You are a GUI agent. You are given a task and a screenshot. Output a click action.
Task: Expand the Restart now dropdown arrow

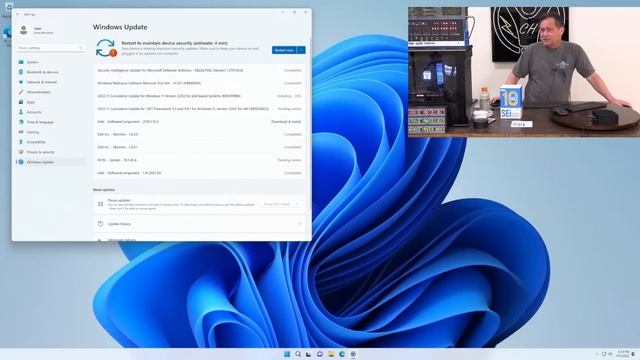coord(301,50)
